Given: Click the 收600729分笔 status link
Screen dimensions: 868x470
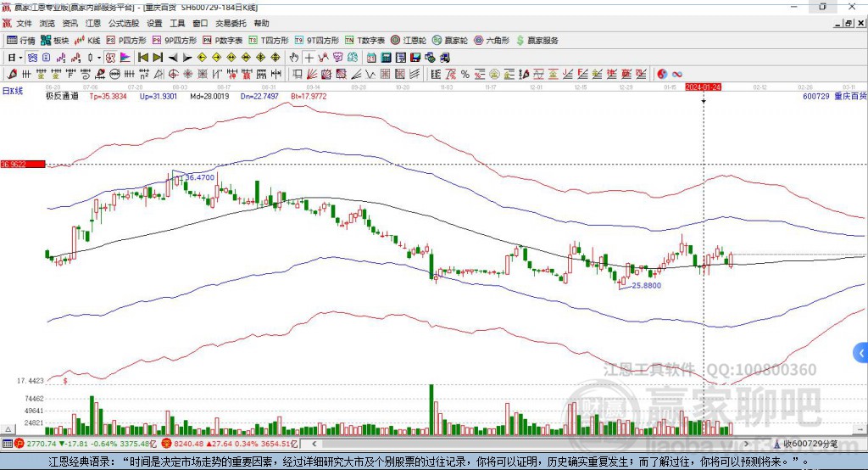Looking at the screenshot, I should [x=810, y=444].
